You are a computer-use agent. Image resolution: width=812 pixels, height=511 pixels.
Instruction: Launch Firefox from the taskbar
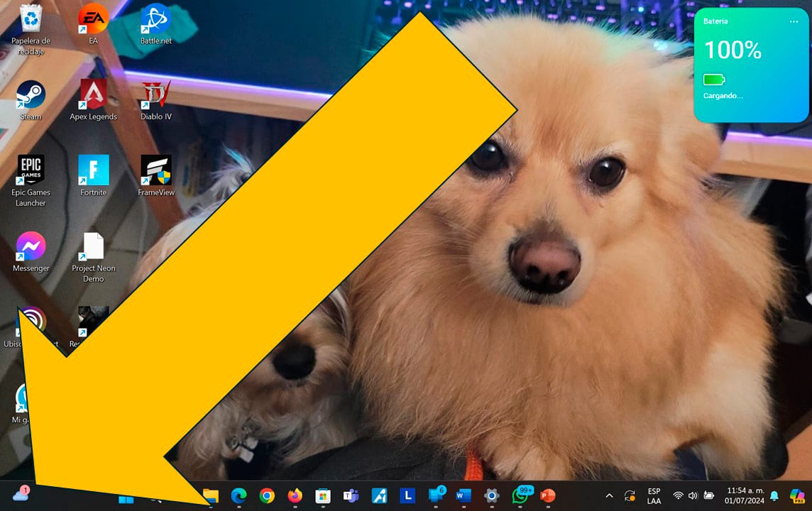tap(295, 495)
